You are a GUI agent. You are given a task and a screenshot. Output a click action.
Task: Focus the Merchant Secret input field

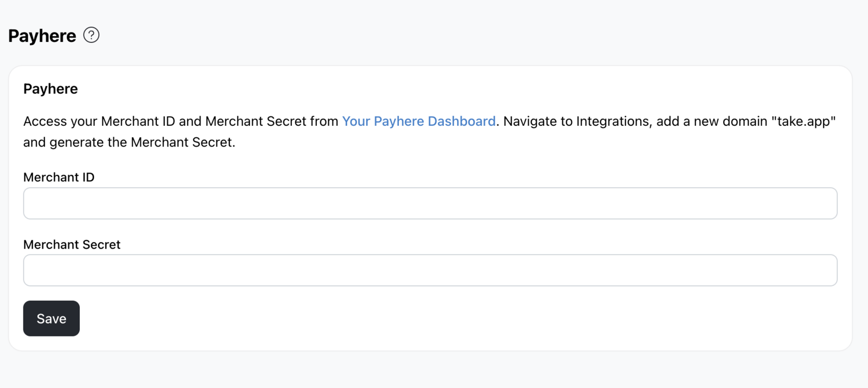430,270
